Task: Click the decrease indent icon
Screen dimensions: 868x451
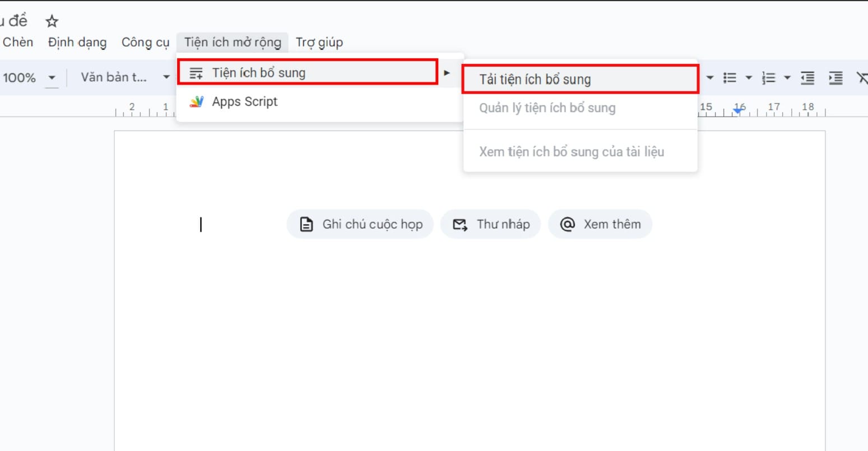Action: point(807,78)
